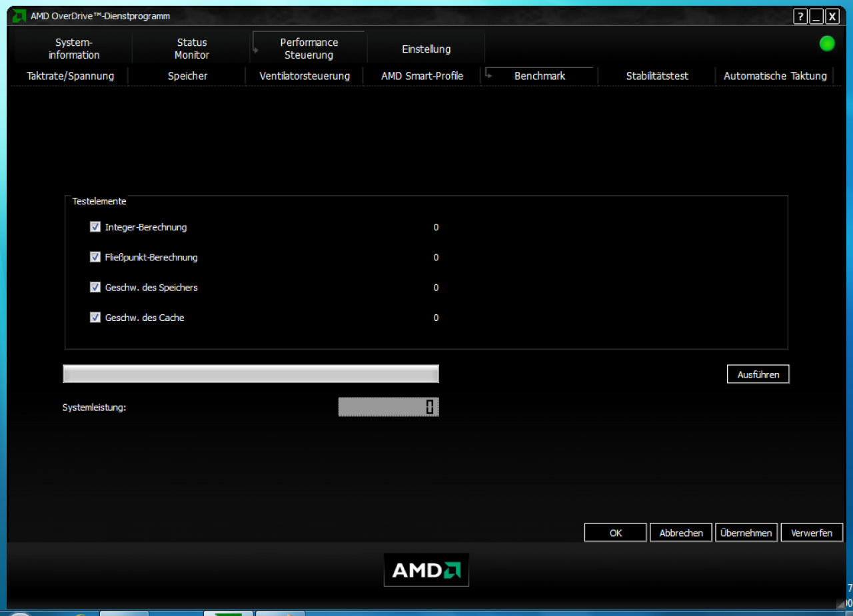This screenshot has width=853, height=616.
Task: Click the Geschw. des Cache result value 0
Action: (x=436, y=318)
